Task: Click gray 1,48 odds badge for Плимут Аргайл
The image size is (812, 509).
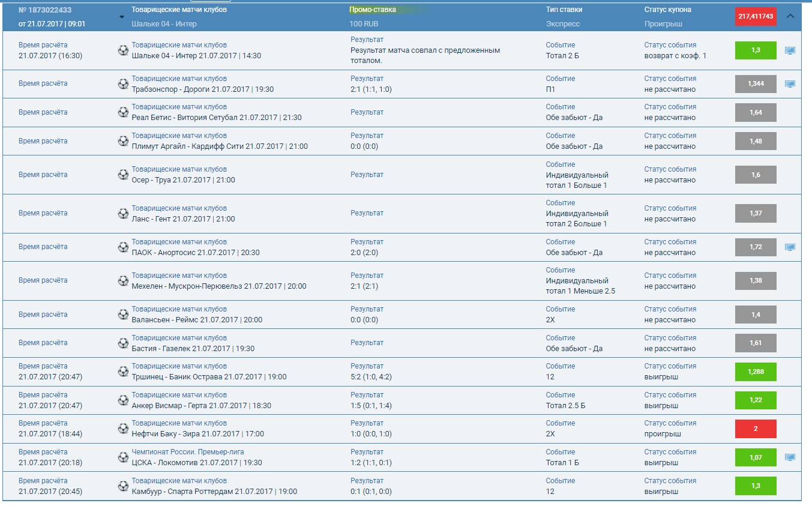Action: pos(756,141)
